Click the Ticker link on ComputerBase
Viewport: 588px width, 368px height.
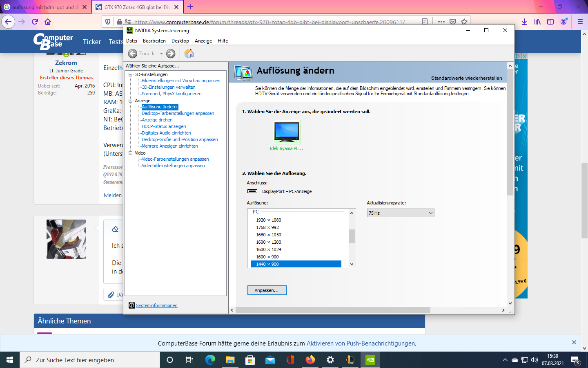pyautogui.click(x=92, y=42)
